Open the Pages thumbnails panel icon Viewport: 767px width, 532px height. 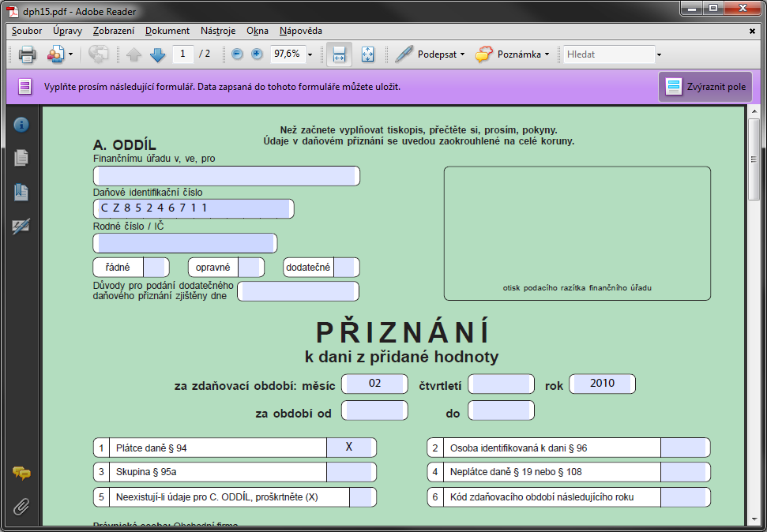click(x=21, y=158)
